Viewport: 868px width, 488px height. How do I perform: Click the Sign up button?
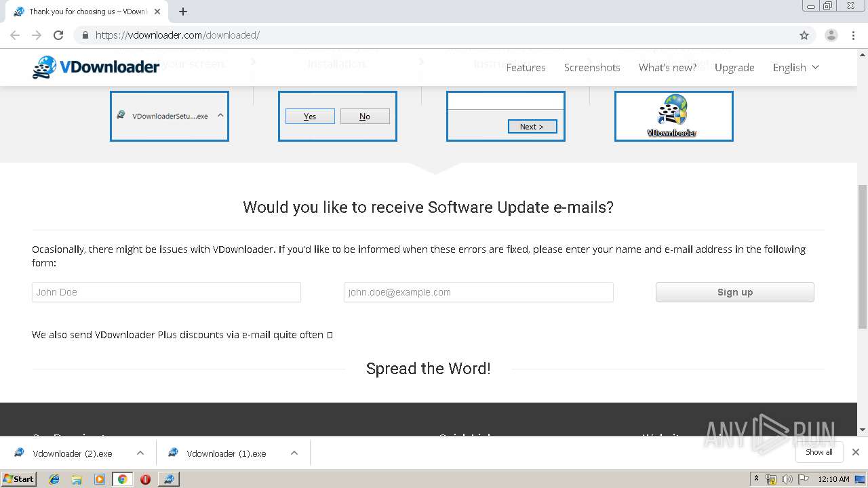pyautogui.click(x=735, y=292)
